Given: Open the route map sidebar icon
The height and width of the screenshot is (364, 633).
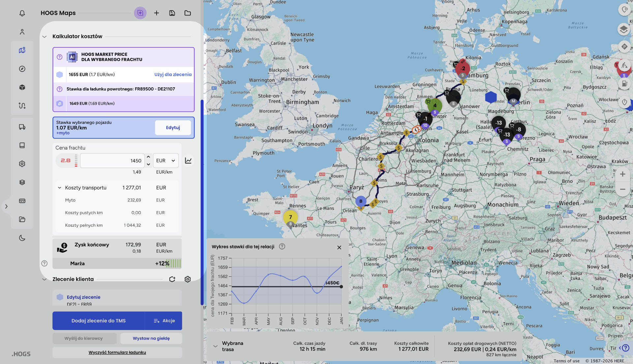Looking at the screenshot, I should pos(22,50).
